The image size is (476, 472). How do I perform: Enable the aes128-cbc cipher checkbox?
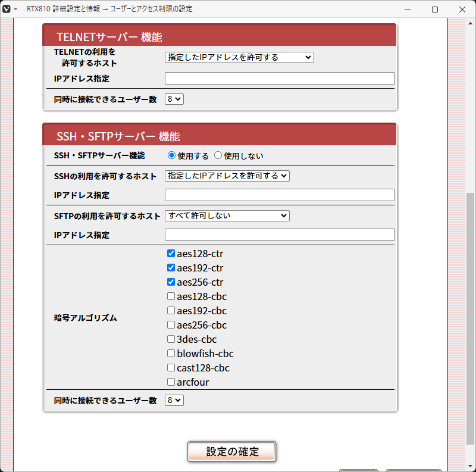pos(171,296)
